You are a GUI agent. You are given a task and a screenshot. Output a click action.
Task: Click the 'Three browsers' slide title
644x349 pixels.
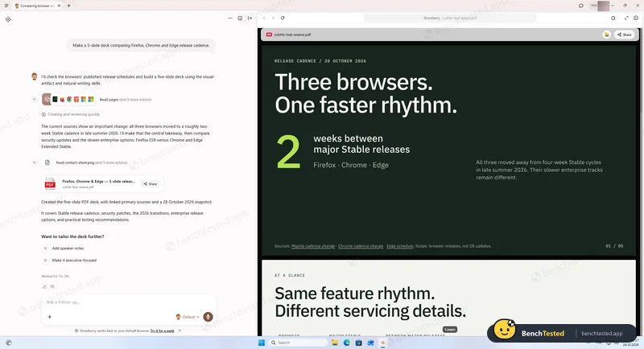tap(366, 93)
